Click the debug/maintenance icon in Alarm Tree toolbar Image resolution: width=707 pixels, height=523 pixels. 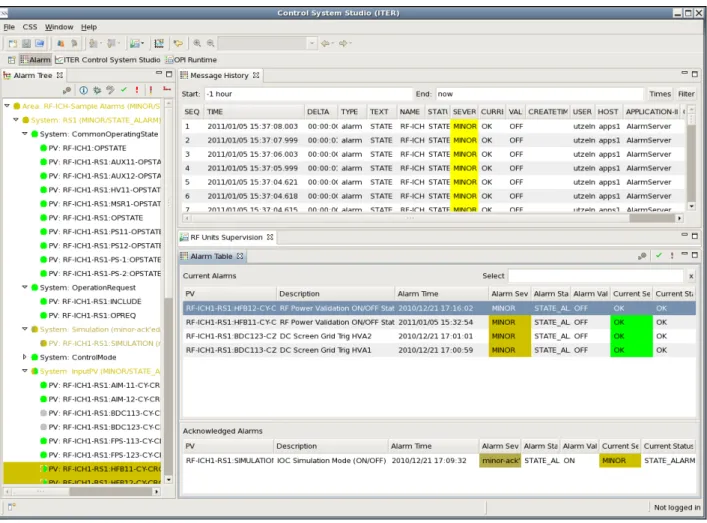coord(67,90)
